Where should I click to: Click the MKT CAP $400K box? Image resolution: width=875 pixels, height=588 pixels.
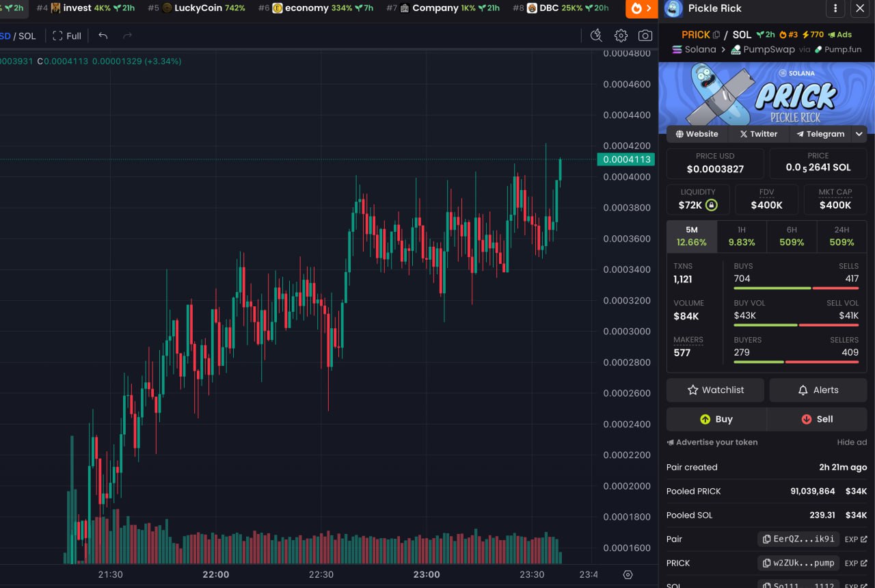(x=835, y=200)
